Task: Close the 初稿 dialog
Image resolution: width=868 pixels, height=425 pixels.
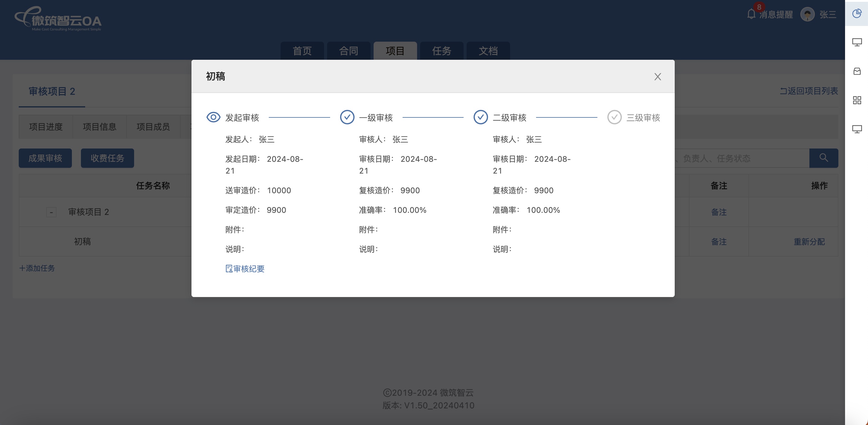Action: click(x=657, y=77)
